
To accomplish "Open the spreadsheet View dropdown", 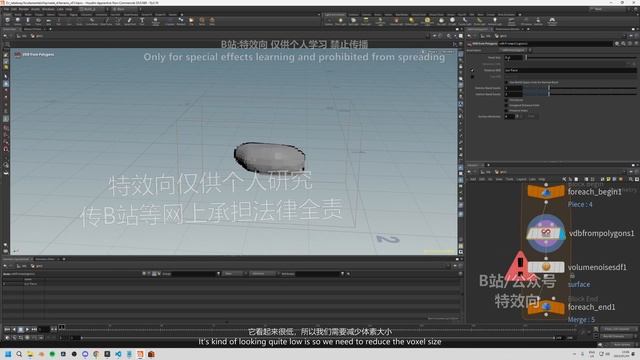I will click(x=235, y=273).
